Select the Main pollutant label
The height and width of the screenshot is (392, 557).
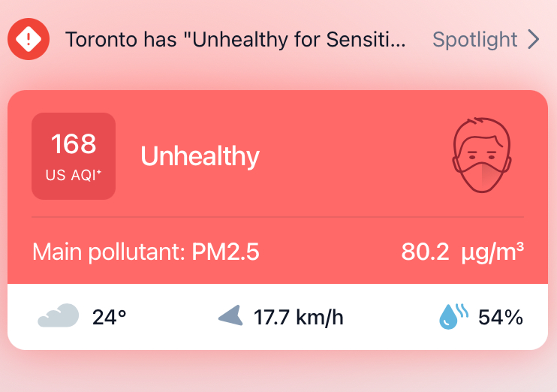[x=108, y=252]
